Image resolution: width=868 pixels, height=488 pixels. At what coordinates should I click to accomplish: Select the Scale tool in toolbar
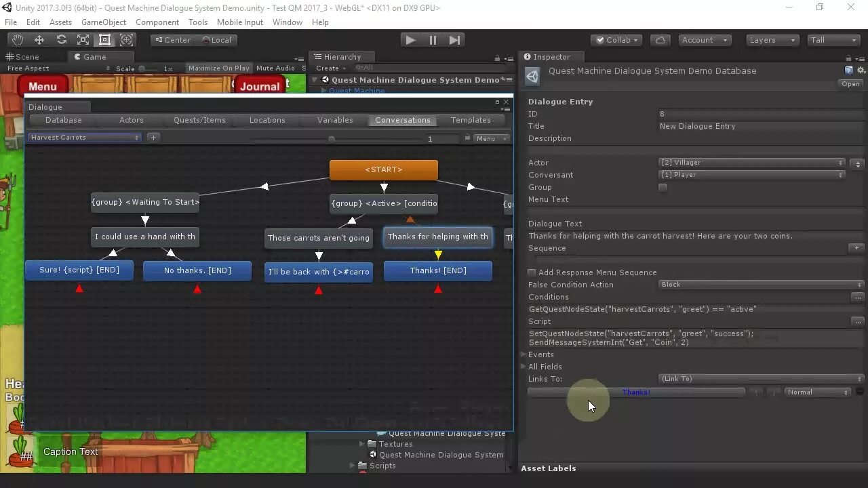click(83, 40)
